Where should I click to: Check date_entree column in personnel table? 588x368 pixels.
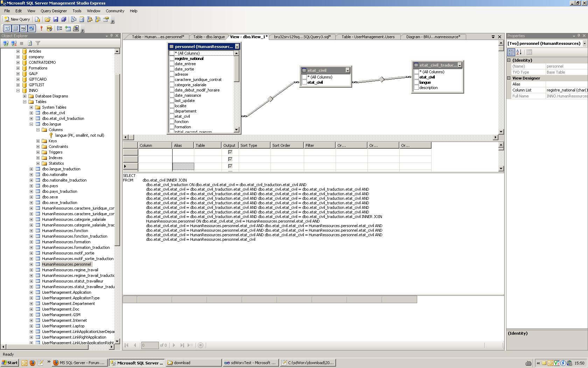[172, 64]
